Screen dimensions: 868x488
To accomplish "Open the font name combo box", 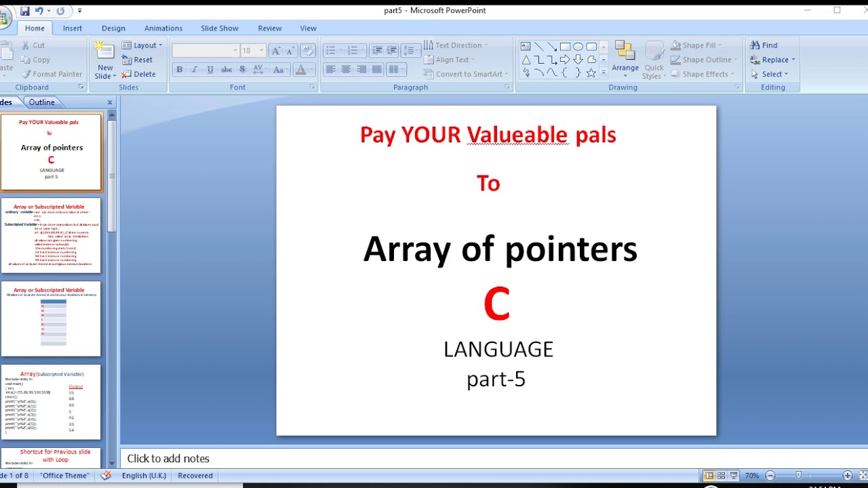I will click(x=205, y=51).
